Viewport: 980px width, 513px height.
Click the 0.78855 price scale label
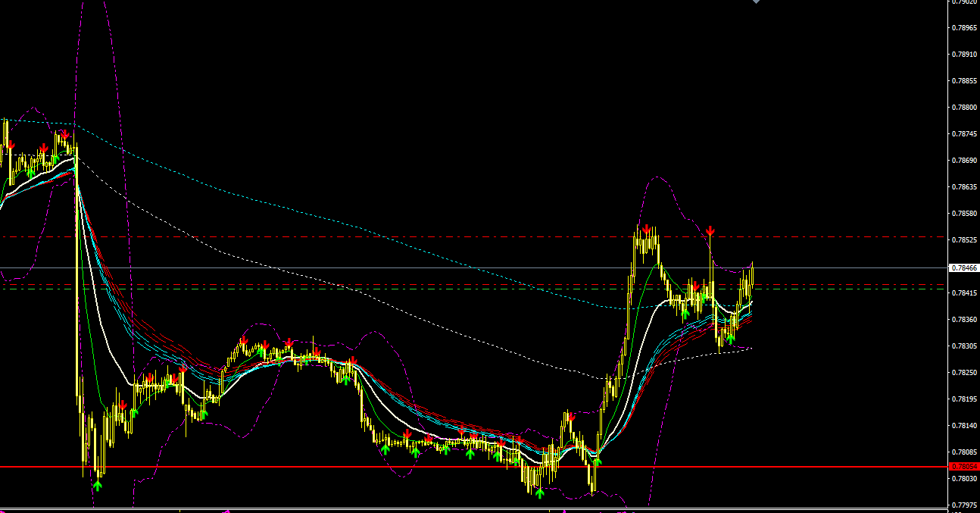tap(964, 81)
